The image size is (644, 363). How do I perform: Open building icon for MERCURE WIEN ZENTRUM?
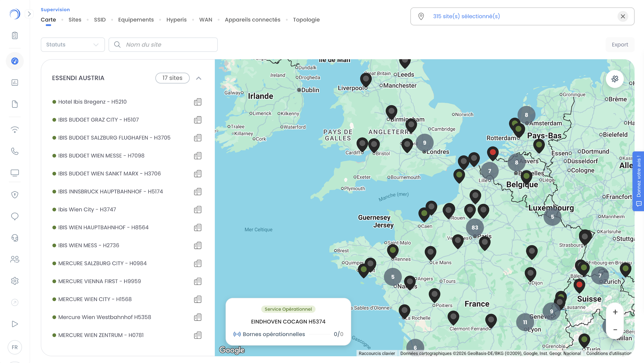pos(198,335)
